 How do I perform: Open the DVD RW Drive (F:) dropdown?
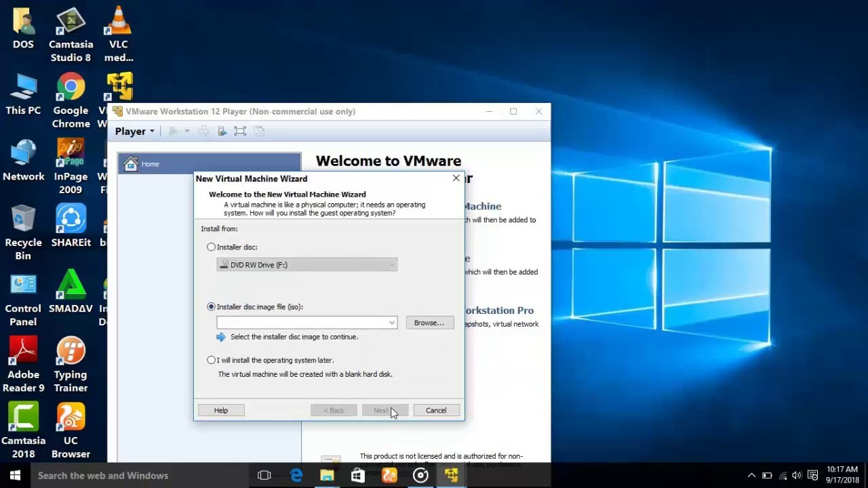(x=307, y=265)
